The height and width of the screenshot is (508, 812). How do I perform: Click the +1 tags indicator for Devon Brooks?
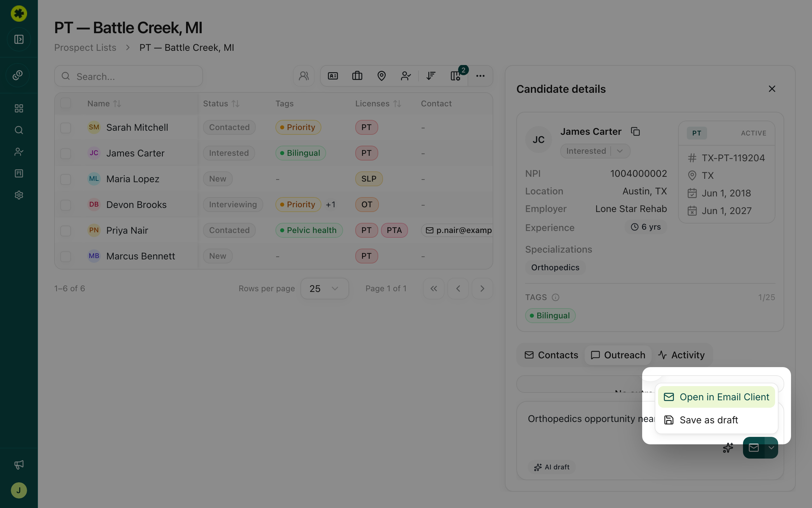coord(331,205)
